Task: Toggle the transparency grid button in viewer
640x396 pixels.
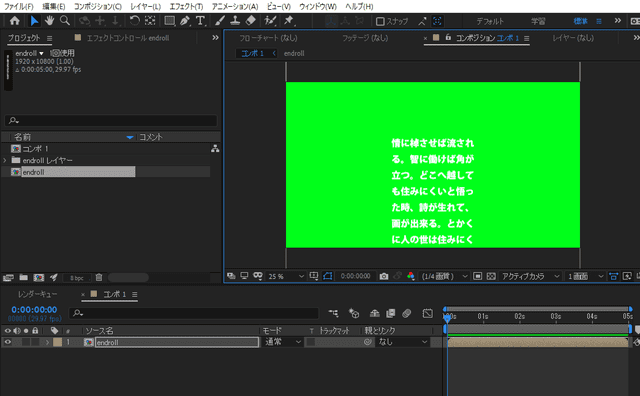Action: pyautogui.click(x=491, y=276)
